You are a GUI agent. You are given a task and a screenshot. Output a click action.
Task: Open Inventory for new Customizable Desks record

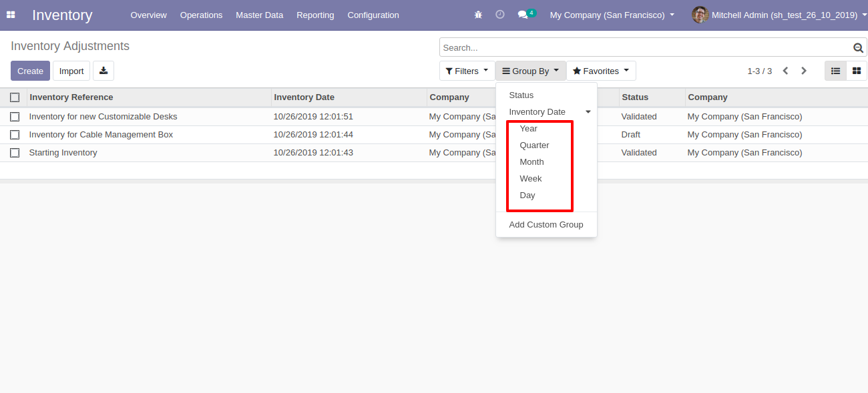[x=103, y=117]
